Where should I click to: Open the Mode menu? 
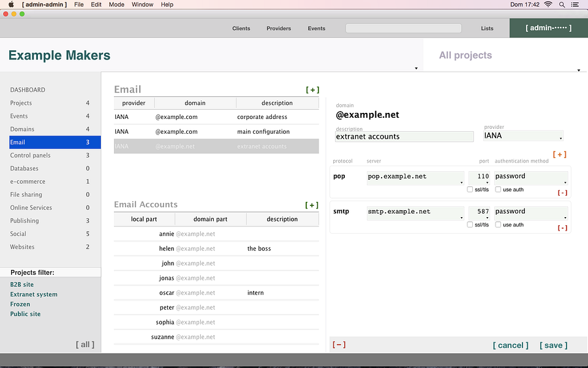click(x=116, y=4)
